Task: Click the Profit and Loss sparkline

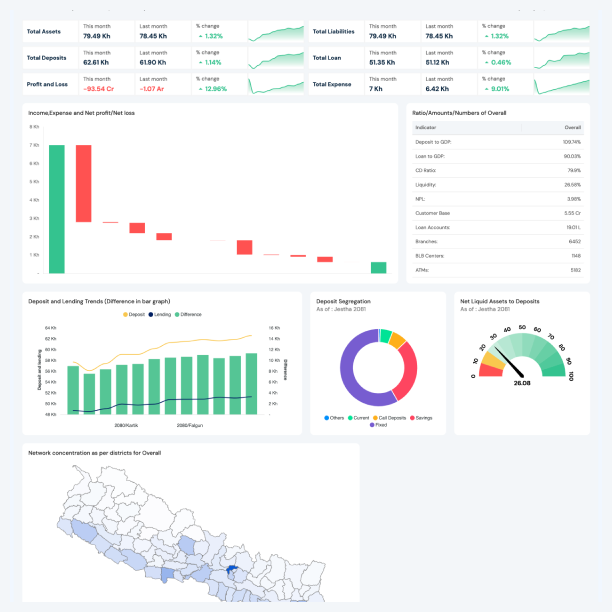Action: tap(274, 84)
